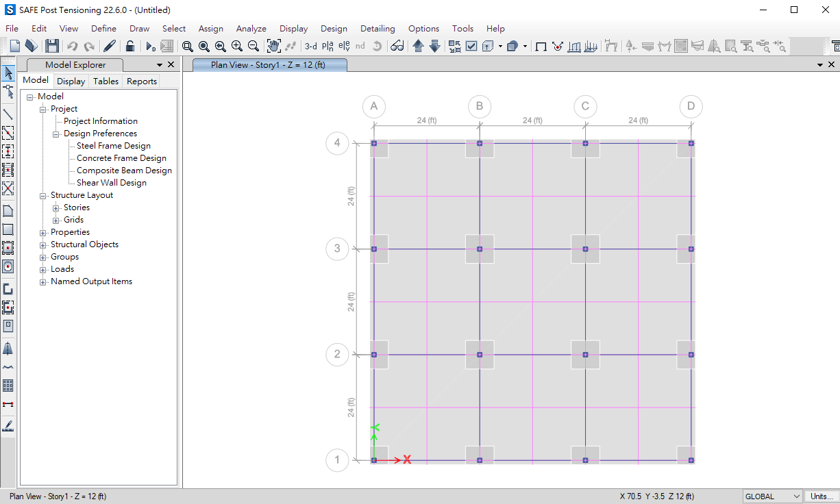840x504 pixels.
Task: Activate the Pan hand tool
Action: (274, 46)
